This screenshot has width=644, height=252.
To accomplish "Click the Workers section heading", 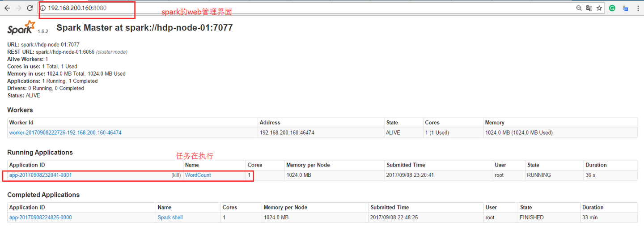I will click(x=20, y=110).
